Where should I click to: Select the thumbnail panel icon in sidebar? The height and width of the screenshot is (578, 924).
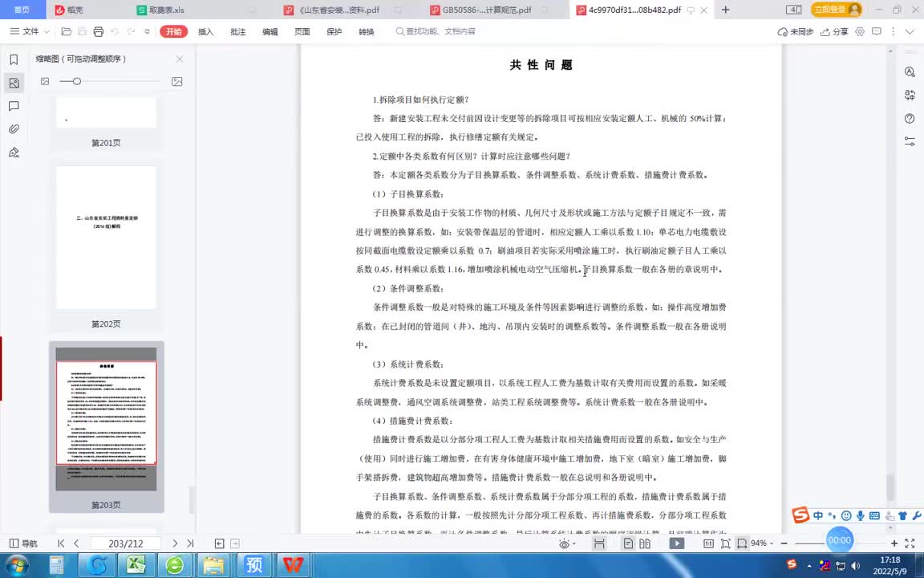[x=14, y=83]
